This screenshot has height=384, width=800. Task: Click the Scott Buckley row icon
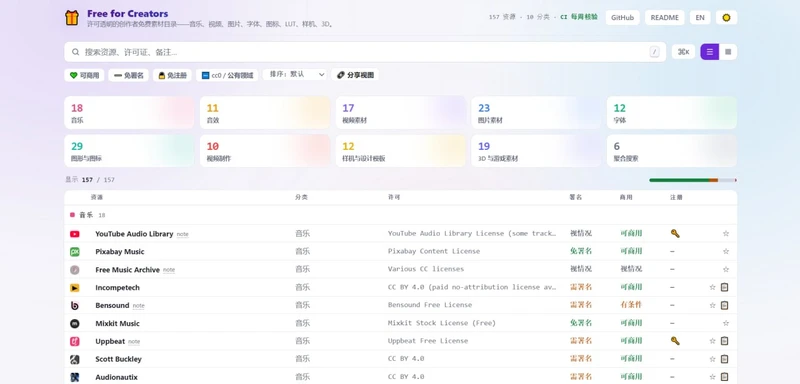(x=74, y=360)
